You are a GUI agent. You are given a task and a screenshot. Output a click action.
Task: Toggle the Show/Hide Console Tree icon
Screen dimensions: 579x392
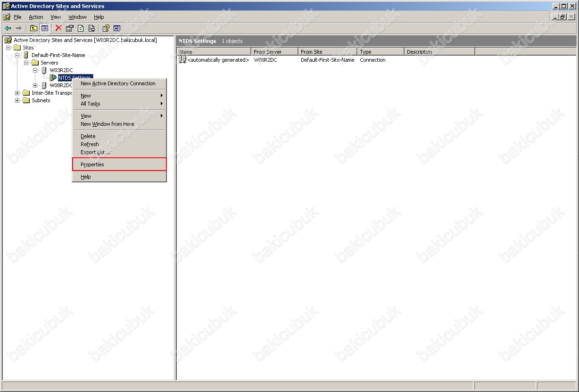point(44,28)
